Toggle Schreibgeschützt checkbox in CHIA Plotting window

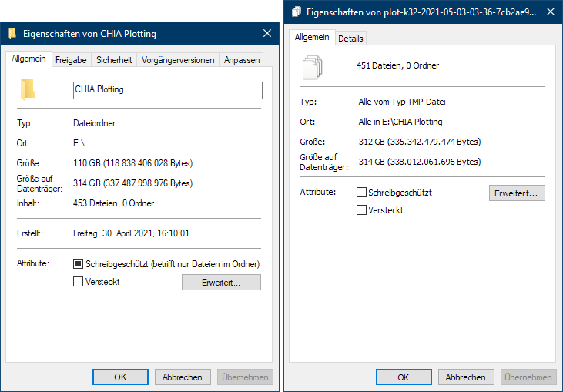tap(78, 264)
